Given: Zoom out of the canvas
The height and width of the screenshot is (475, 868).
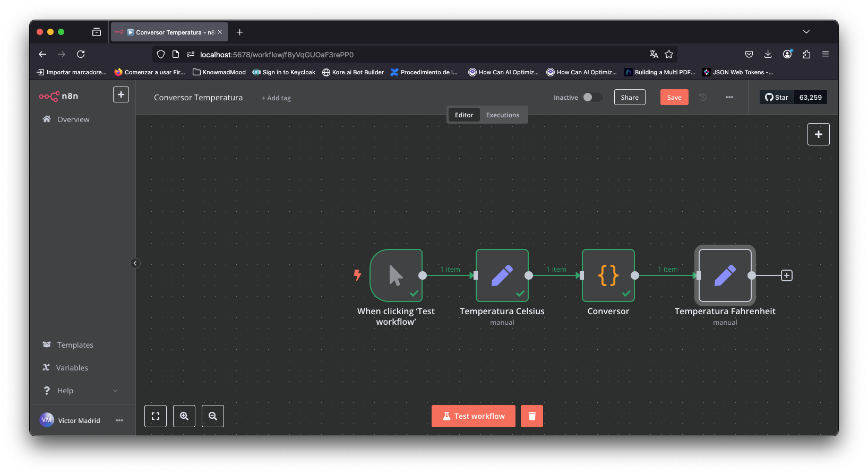Looking at the screenshot, I should pos(213,416).
